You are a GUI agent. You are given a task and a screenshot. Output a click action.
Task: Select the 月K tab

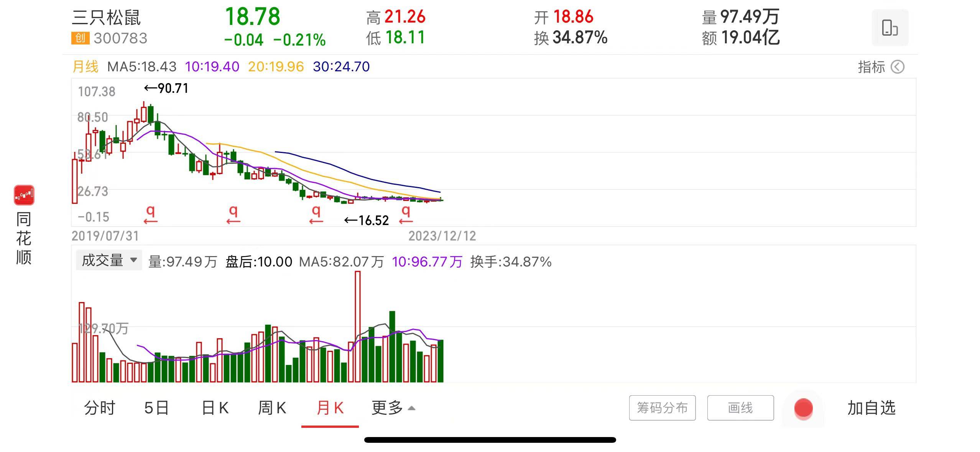[330, 408]
